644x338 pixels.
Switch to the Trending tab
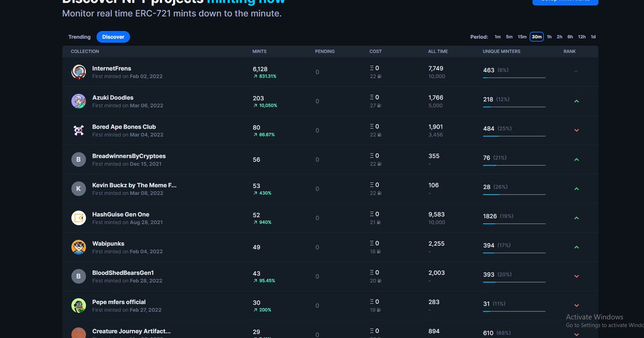click(x=79, y=37)
